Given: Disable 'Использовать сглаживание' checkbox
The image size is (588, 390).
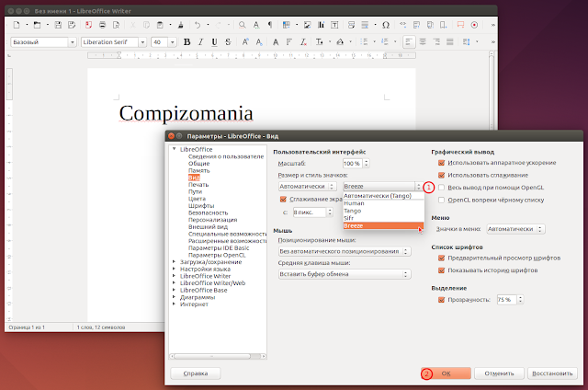Looking at the screenshot, I should click(x=441, y=176).
